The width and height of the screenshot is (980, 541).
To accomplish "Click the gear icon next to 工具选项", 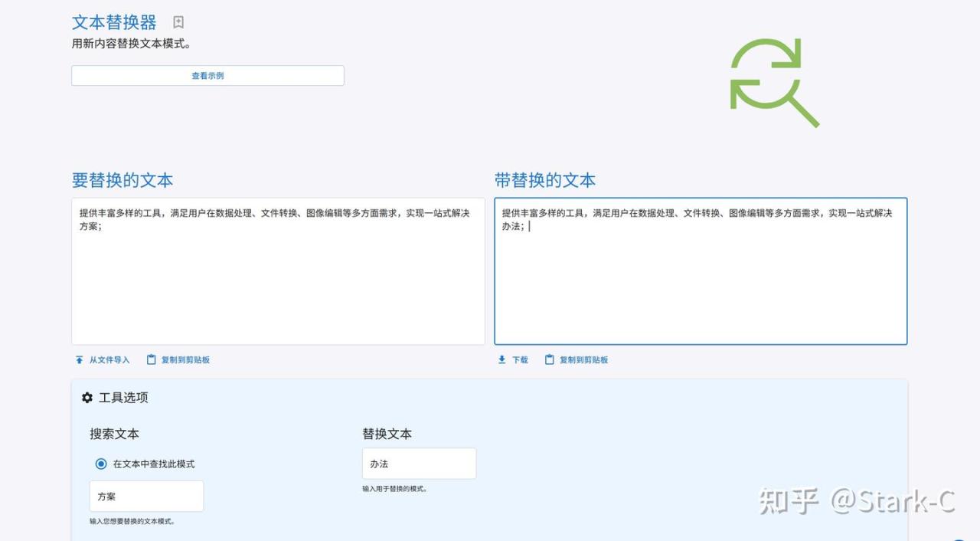I will [x=87, y=398].
